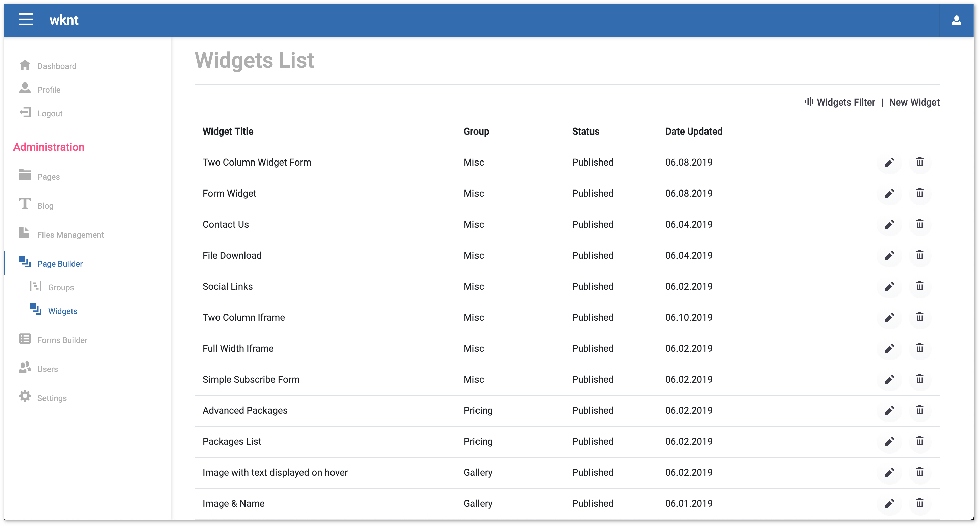
Task: Open Widgets under Page Builder
Action: 54,310
